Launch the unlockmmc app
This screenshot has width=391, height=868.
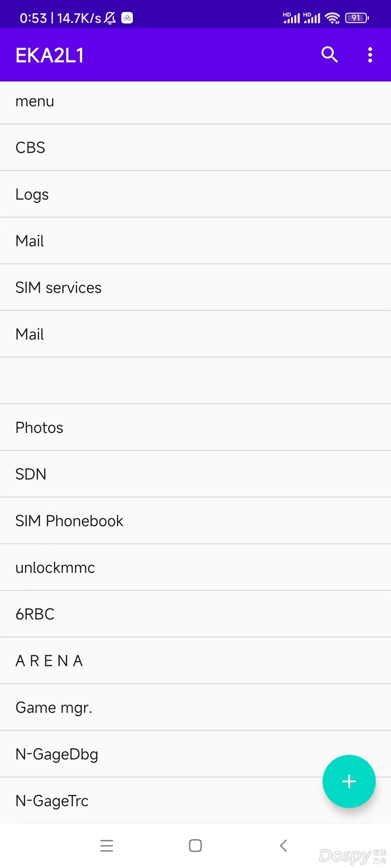(x=195, y=567)
